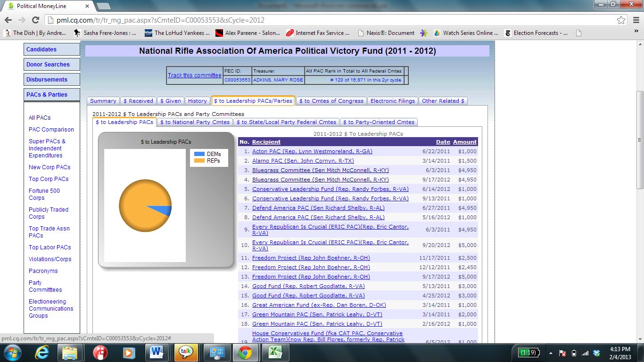Open the Internet Fax Service bookmark
644x362 pixels.
point(318,33)
